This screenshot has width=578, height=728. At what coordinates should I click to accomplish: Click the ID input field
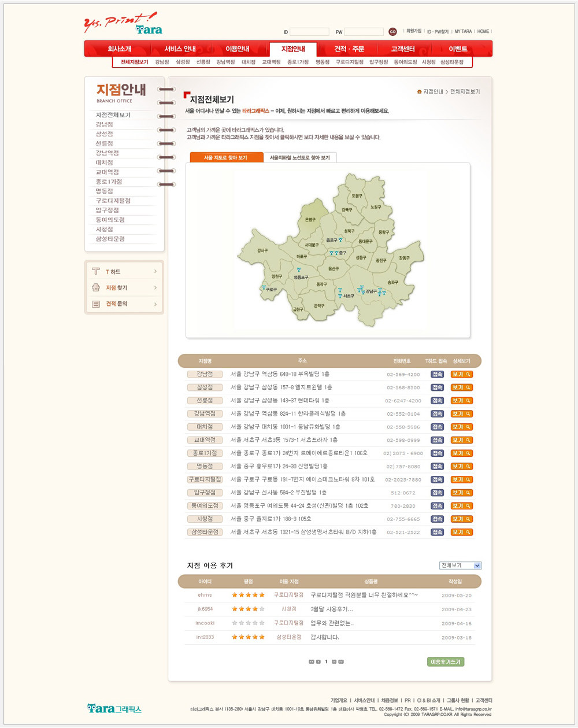click(x=309, y=32)
